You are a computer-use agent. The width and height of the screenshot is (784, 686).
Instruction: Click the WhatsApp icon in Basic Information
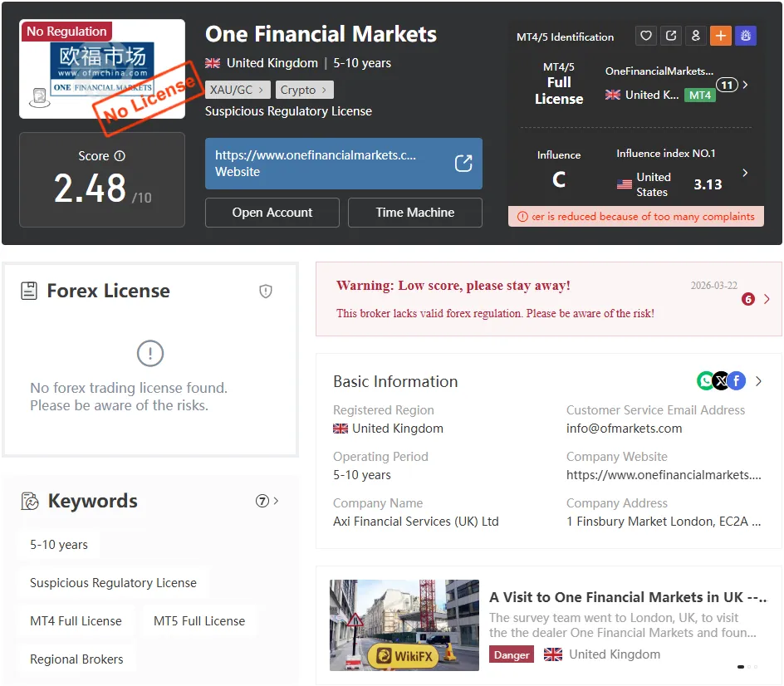705,381
